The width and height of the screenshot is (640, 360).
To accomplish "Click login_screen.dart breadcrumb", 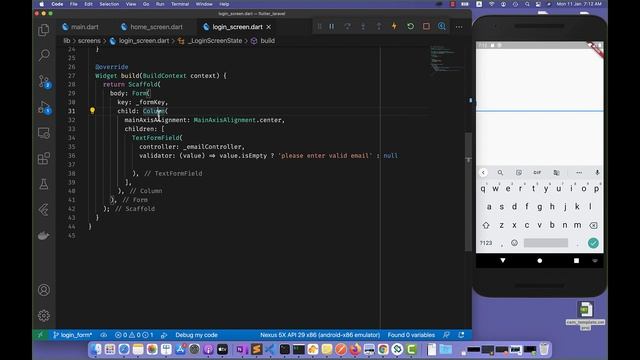I will (x=144, y=41).
